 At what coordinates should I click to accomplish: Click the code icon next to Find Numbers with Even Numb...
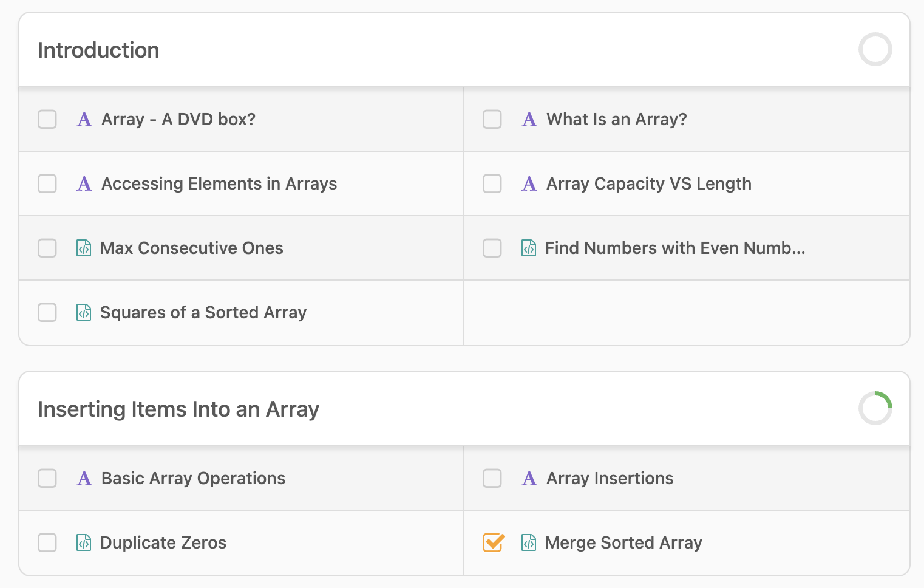click(529, 248)
